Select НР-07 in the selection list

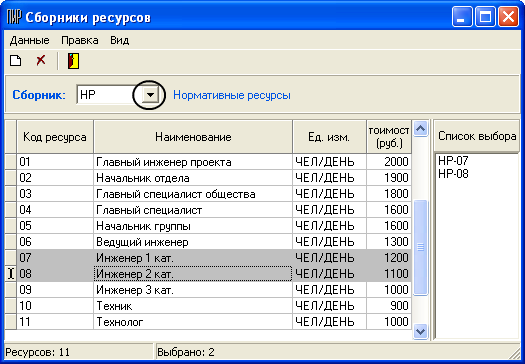[453, 161]
